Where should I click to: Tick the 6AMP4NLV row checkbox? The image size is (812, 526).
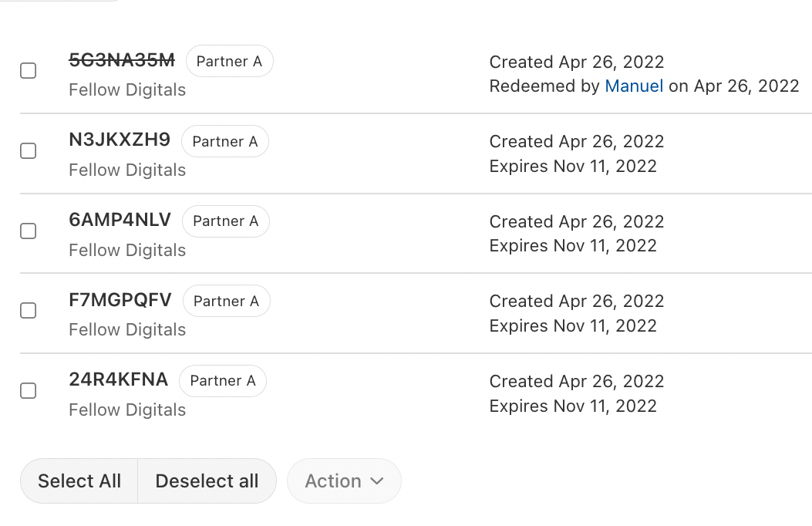pos(28,231)
